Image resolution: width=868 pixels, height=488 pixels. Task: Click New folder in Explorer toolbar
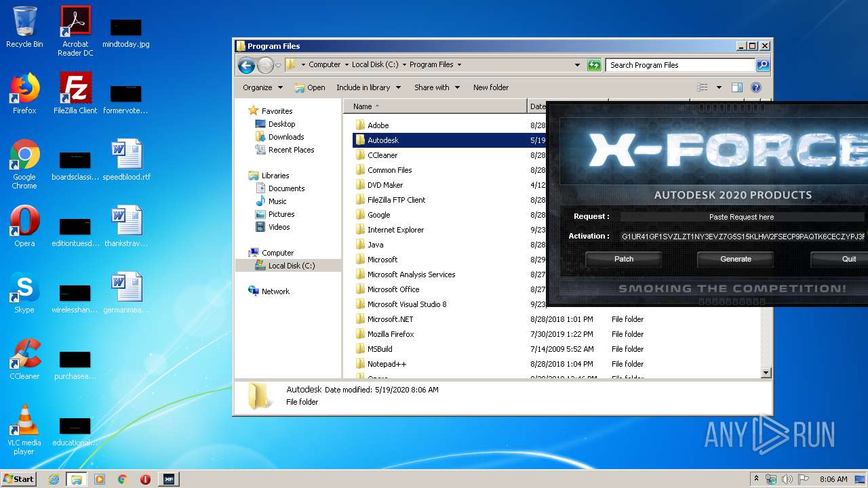click(x=491, y=87)
